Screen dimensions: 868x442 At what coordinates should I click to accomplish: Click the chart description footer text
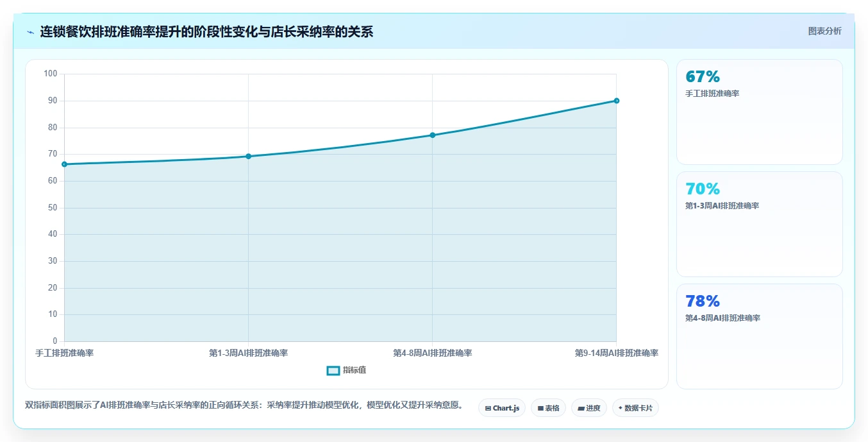coord(244,405)
